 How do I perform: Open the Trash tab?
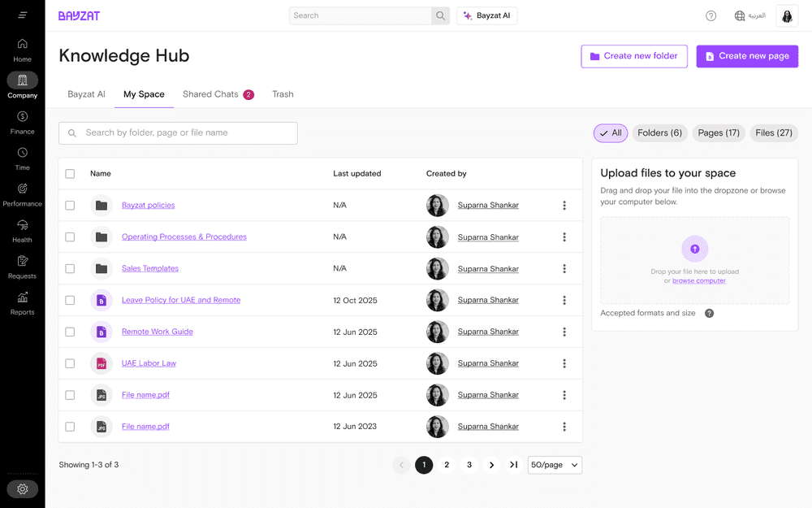click(x=283, y=94)
